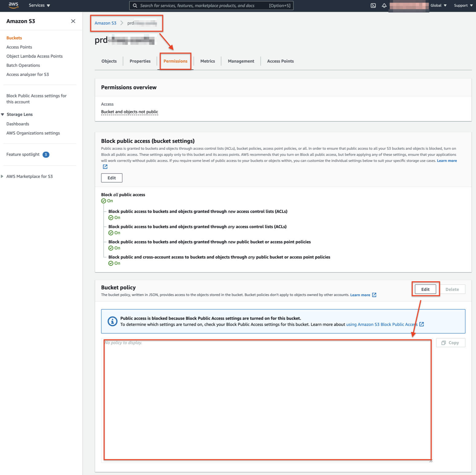The image size is (476, 475).
Task: Open the Global region dropdown
Action: (x=439, y=6)
